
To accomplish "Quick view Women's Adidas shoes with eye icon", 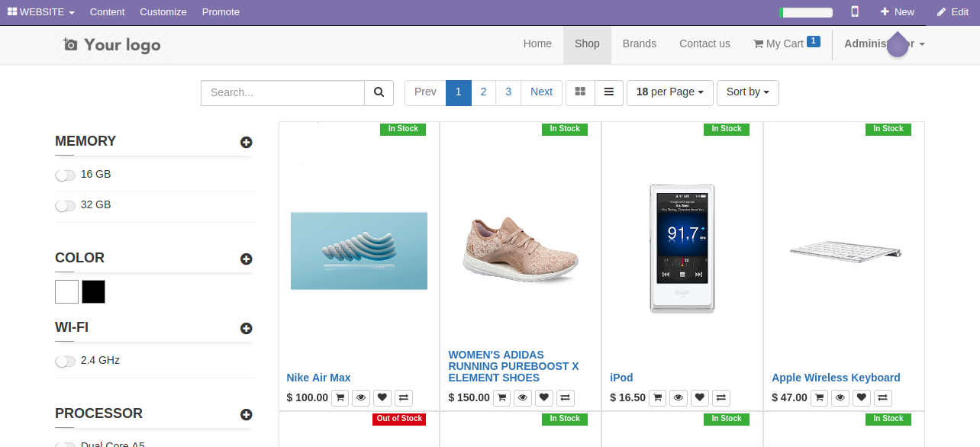I will 523,397.
